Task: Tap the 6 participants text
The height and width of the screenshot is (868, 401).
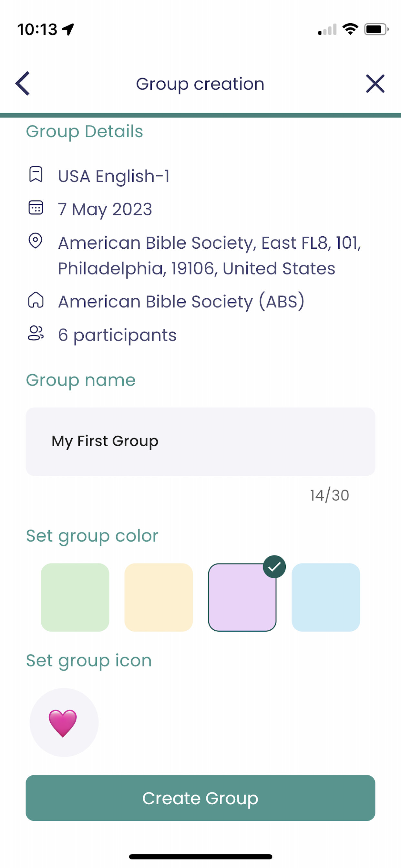Action: [117, 335]
